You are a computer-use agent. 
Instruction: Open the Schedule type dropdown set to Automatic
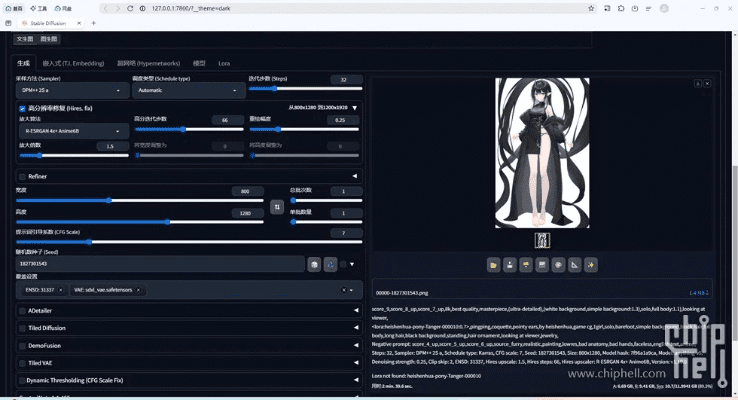click(x=188, y=90)
